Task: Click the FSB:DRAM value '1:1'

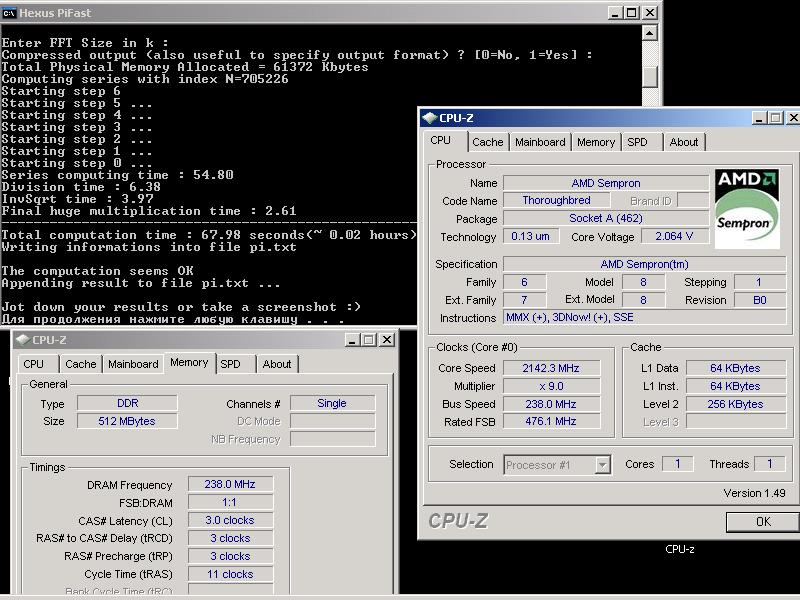Action: pyautogui.click(x=230, y=503)
